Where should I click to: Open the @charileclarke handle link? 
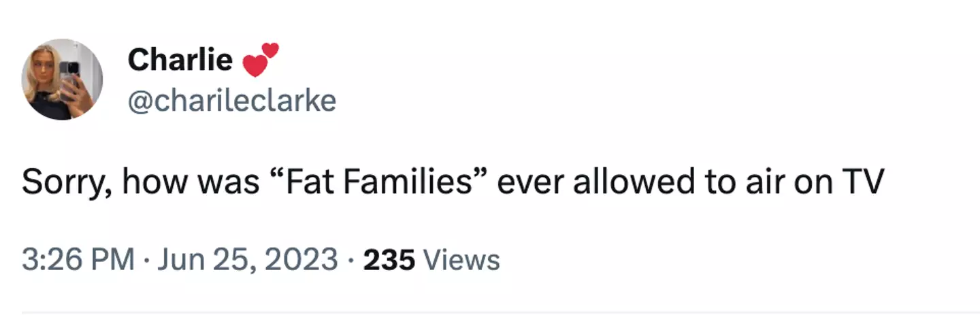pyautogui.click(x=231, y=101)
